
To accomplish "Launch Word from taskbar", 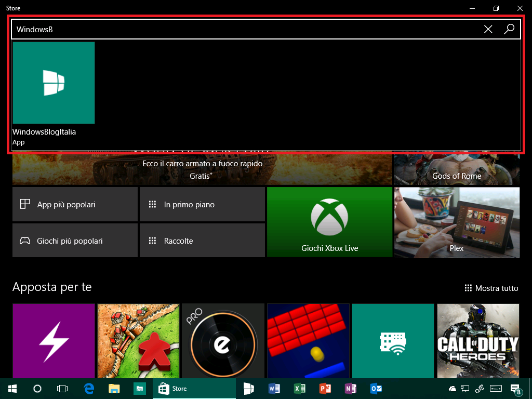I will pos(274,389).
